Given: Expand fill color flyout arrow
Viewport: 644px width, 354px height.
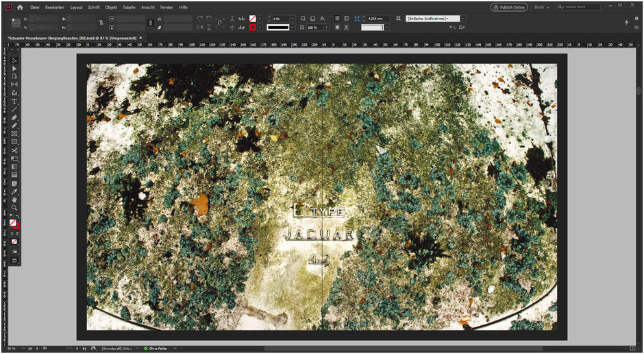Looking at the screenshot, I should [260, 19].
